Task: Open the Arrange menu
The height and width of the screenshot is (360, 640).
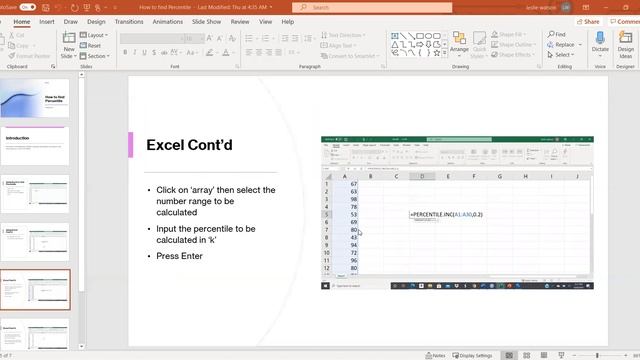Action: click(459, 44)
